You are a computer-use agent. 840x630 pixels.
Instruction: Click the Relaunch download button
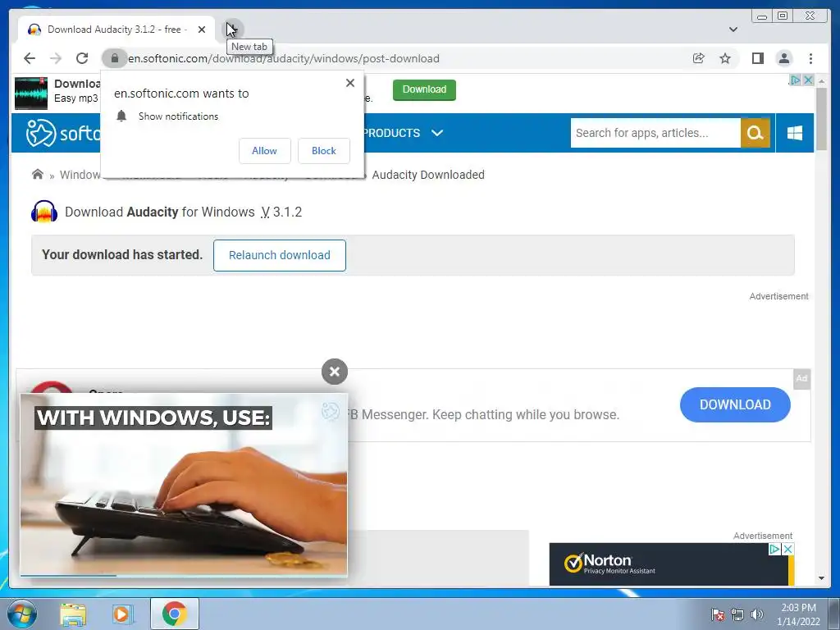pyautogui.click(x=279, y=256)
